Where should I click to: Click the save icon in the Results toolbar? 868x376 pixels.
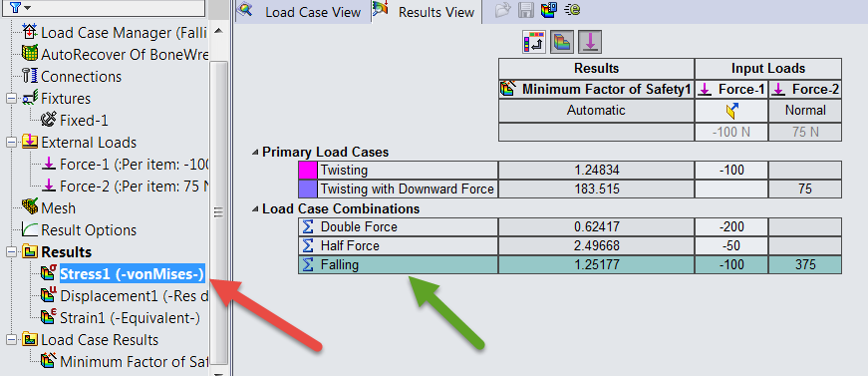[526, 10]
